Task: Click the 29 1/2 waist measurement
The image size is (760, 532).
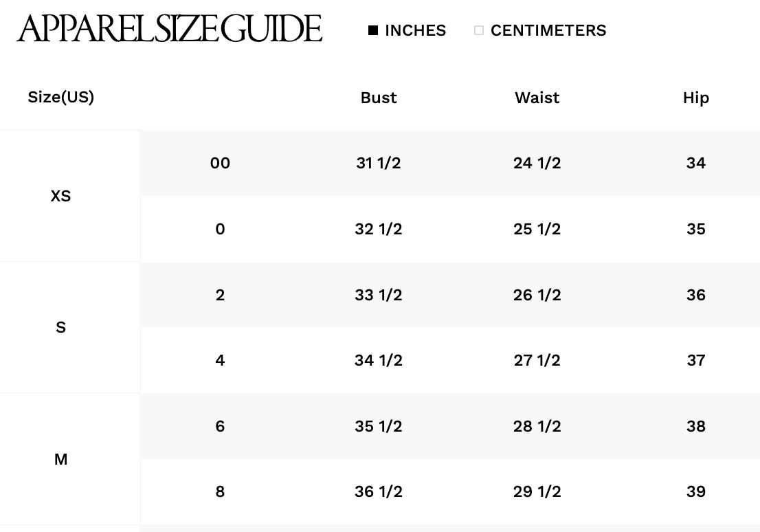Action: pyautogui.click(x=537, y=491)
